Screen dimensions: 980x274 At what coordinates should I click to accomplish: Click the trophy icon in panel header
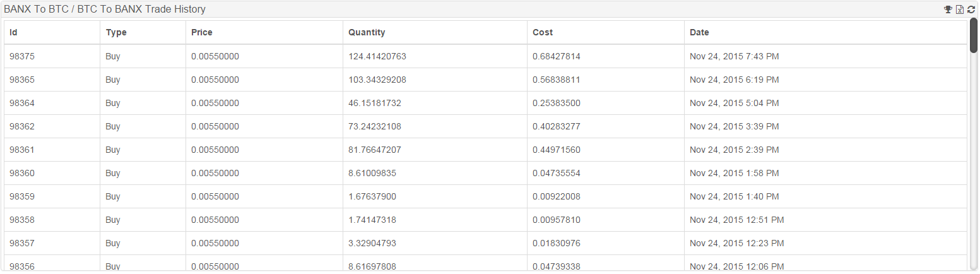[x=948, y=9]
